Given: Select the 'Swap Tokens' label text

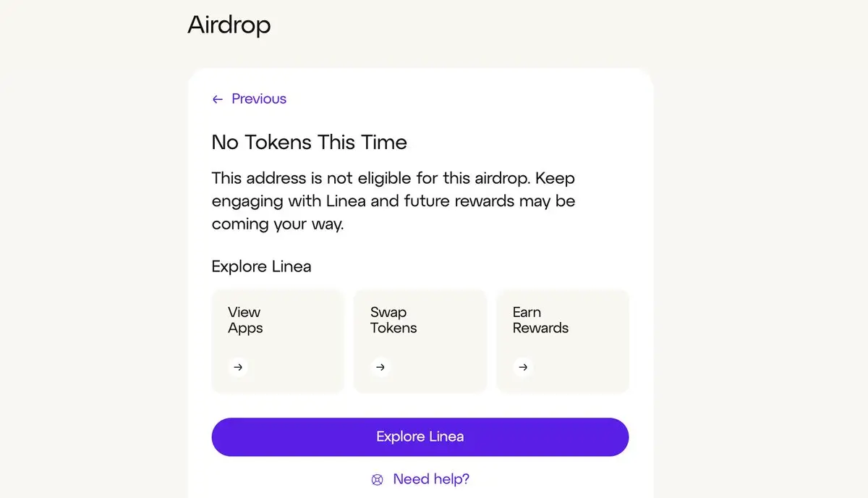Looking at the screenshot, I should (x=393, y=320).
